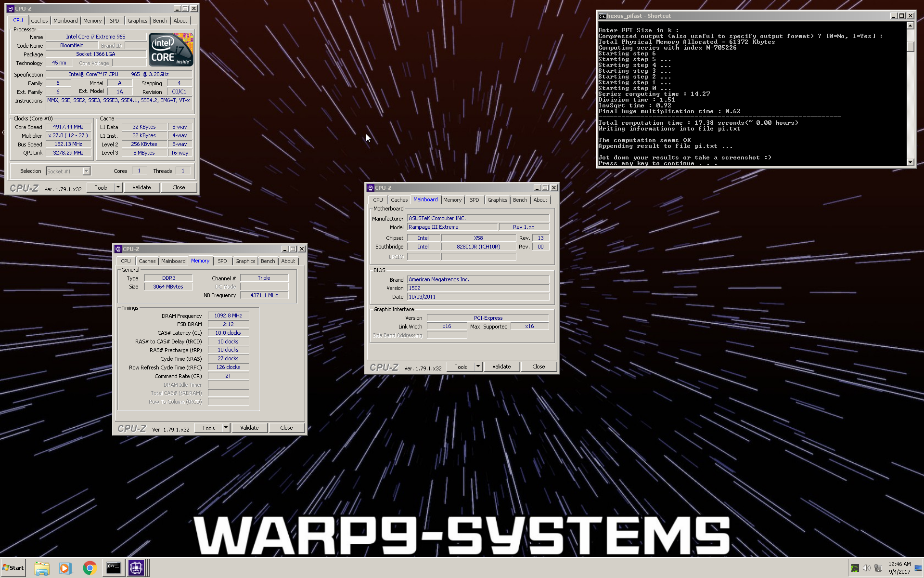Click the Manufacturer field ASUSTeK Computer INC.

(x=478, y=218)
